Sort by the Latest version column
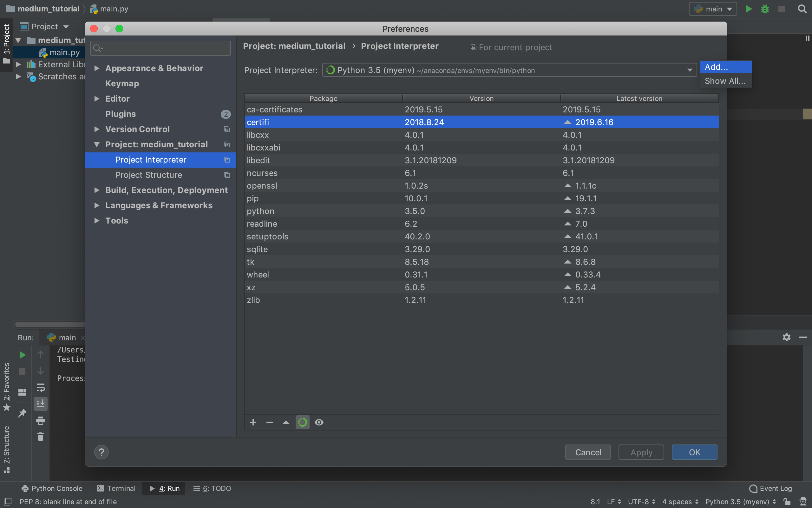The height and width of the screenshot is (508, 812). (x=639, y=98)
